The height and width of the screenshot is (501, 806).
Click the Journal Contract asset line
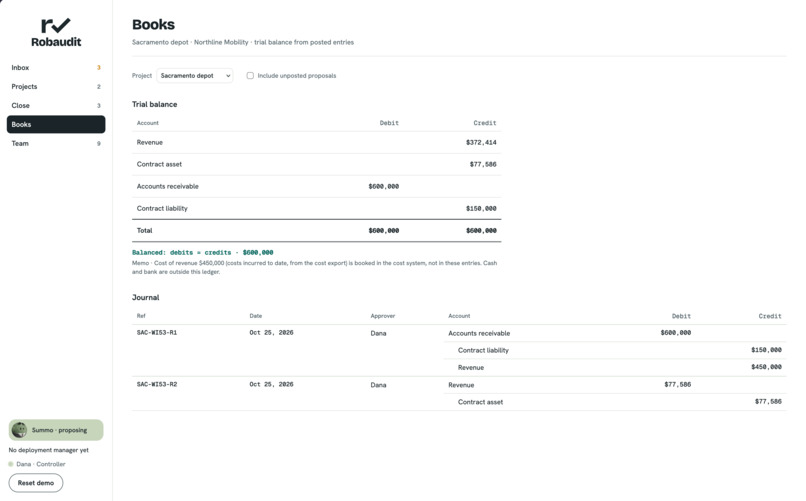615,402
